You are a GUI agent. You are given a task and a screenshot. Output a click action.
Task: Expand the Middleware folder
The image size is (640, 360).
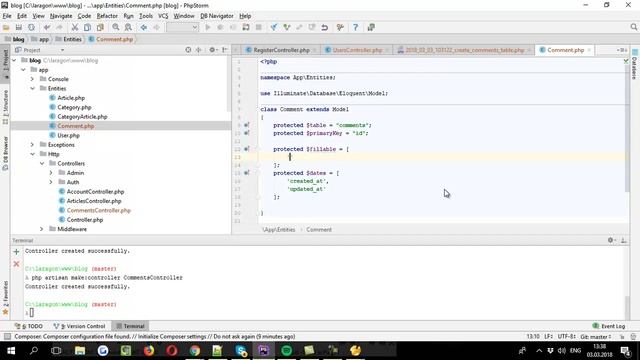42,229
